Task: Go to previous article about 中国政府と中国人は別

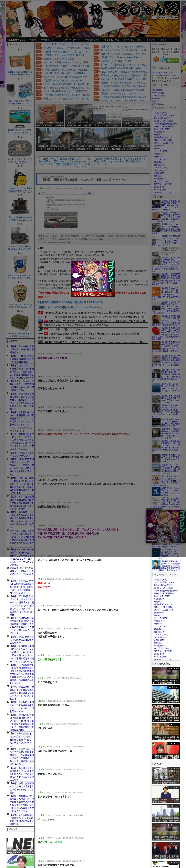Action: pyautogui.click(x=64, y=163)
